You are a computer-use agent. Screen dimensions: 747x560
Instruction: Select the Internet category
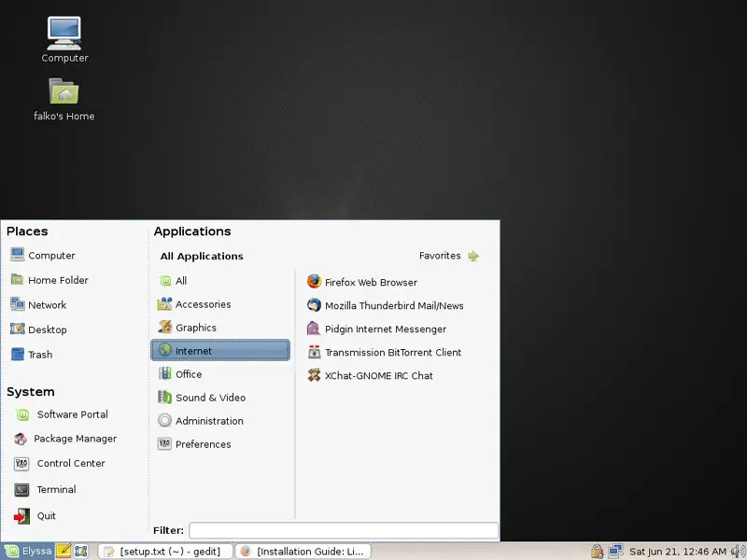220,351
